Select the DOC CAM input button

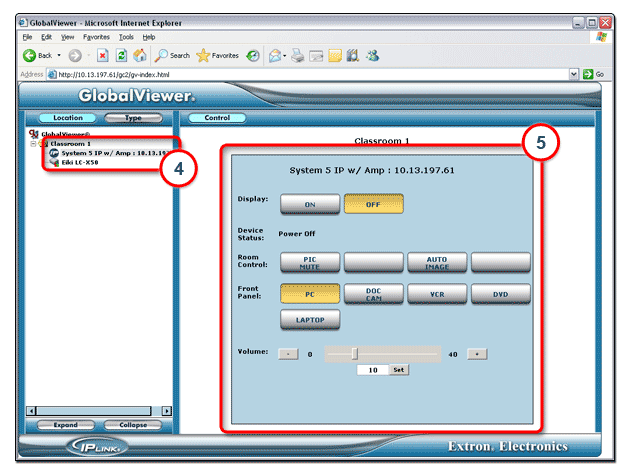(x=373, y=294)
